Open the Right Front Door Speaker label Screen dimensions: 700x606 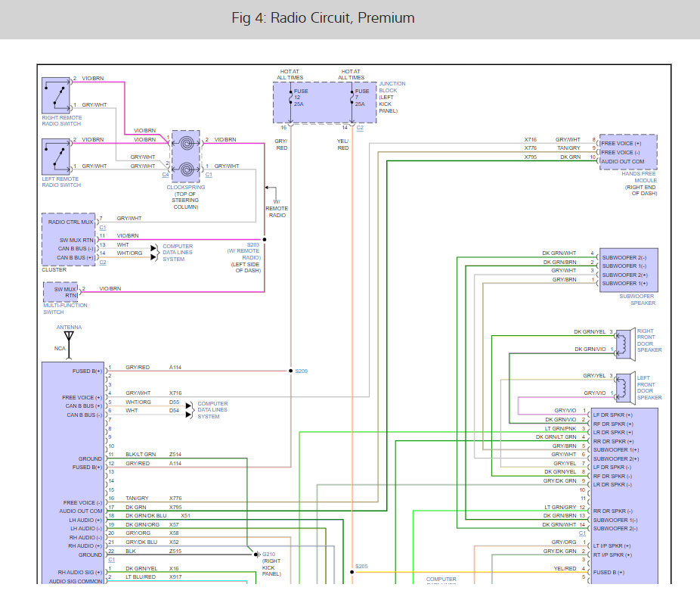point(649,340)
